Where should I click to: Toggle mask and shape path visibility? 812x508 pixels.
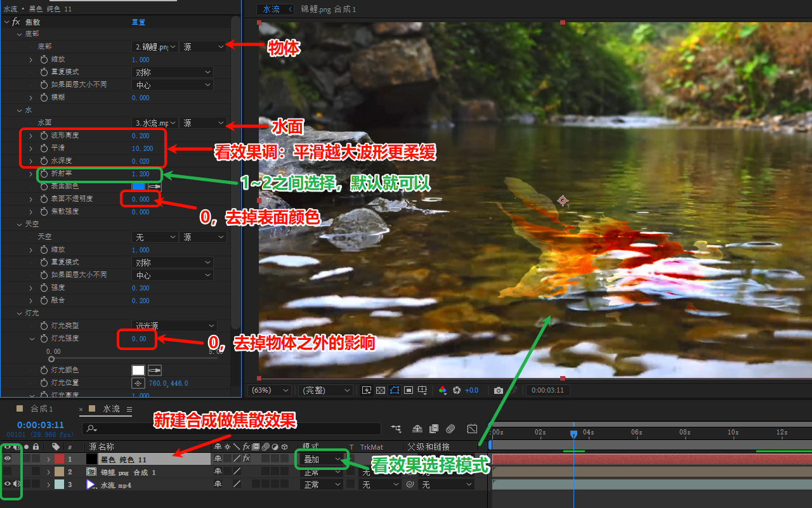pyautogui.click(x=395, y=390)
